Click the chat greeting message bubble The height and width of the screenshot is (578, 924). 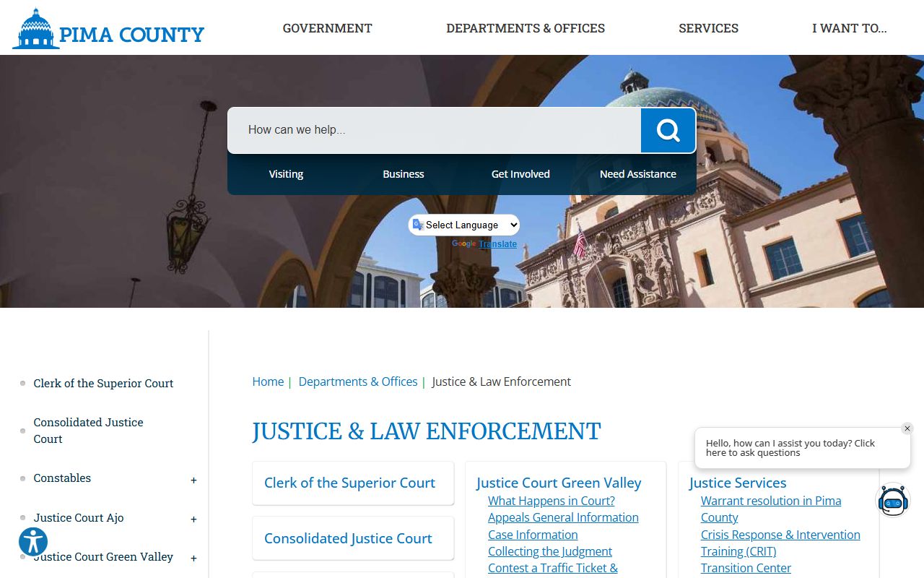[801, 448]
